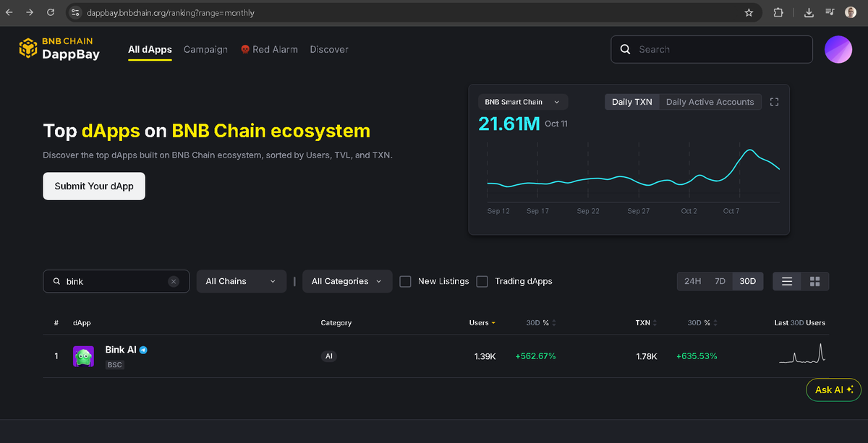
Task: Click the BNB Chain DappBay logo
Action: (x=60, y=48)
